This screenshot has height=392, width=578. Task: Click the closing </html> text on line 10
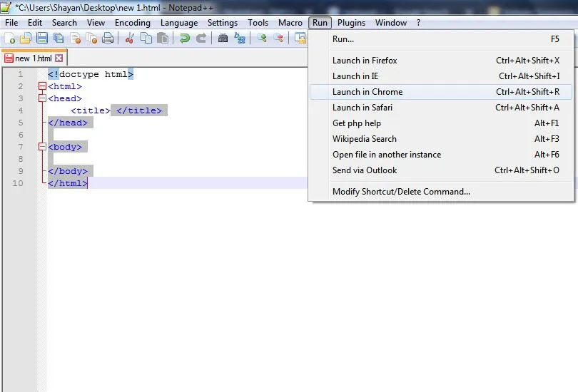(68, 183)
